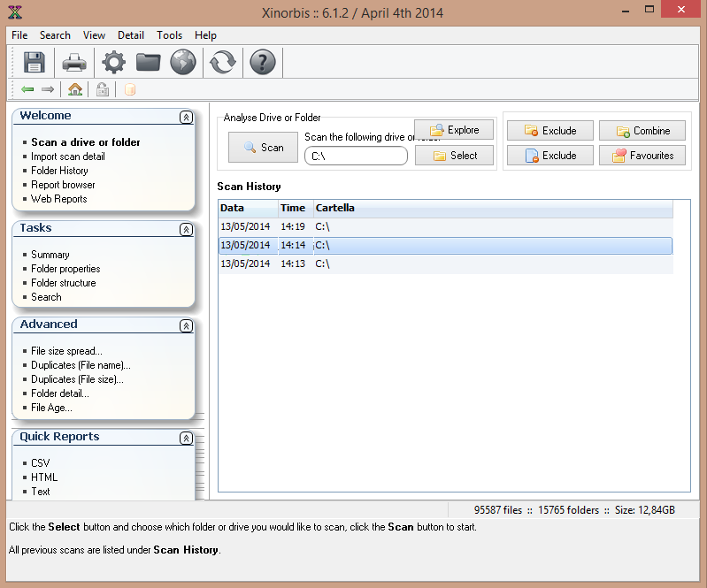Screen dimensions: 707x588
Task: Open the Detail menu
Action: point(131,35)
